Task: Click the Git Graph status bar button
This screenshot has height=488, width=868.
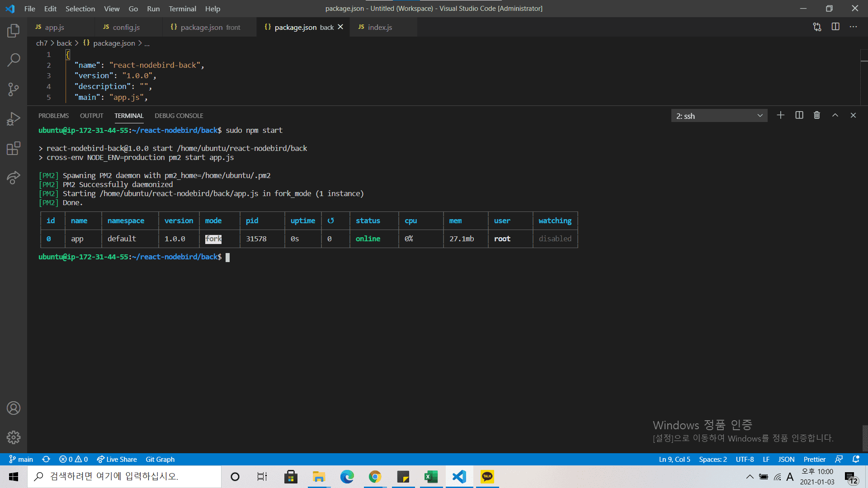Action: coord(160,459)
